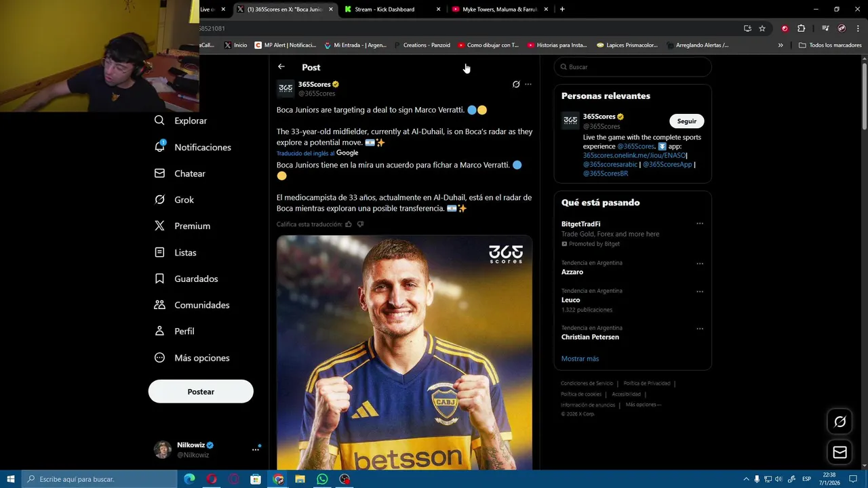Open Todos los marcadores folder

click(x=830, y=45)
